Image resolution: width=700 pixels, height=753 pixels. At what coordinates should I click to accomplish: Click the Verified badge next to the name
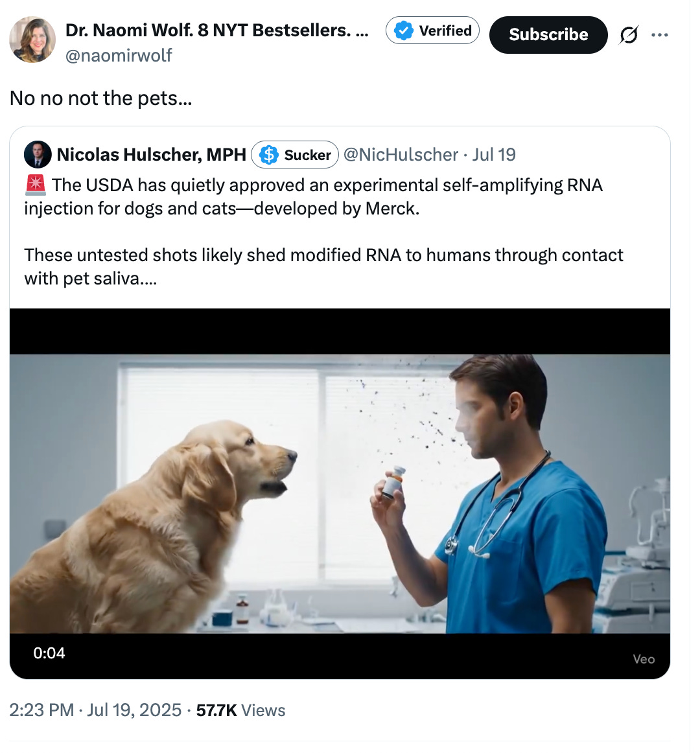click(432, 30)
